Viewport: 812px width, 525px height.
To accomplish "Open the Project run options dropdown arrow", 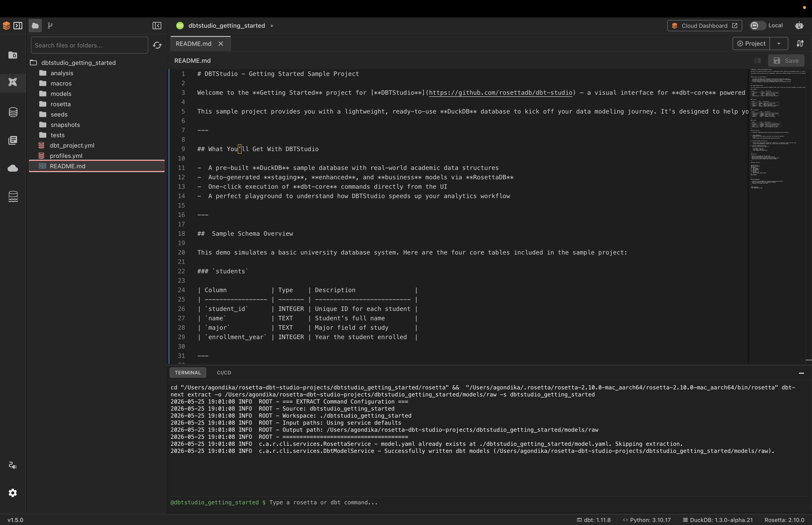I will pos(779,44).
